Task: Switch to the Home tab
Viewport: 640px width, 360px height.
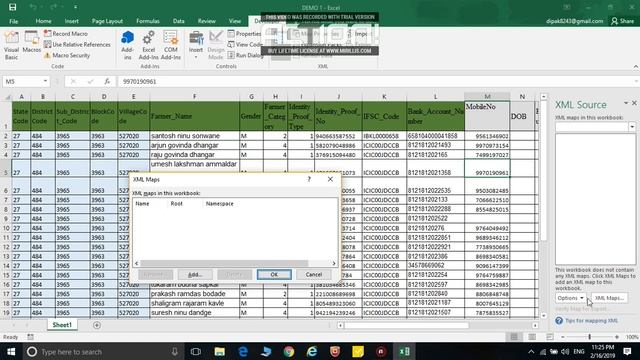Action: click(43, 21)
